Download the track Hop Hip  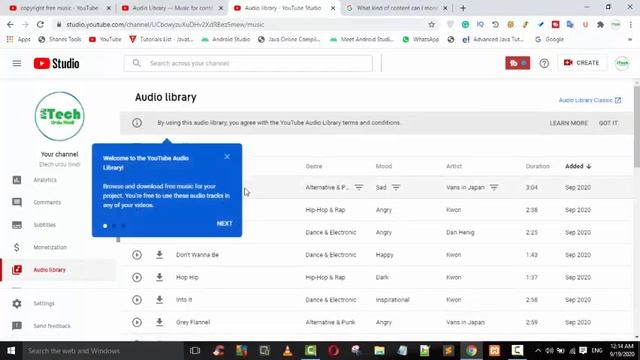tap(160, 277)
